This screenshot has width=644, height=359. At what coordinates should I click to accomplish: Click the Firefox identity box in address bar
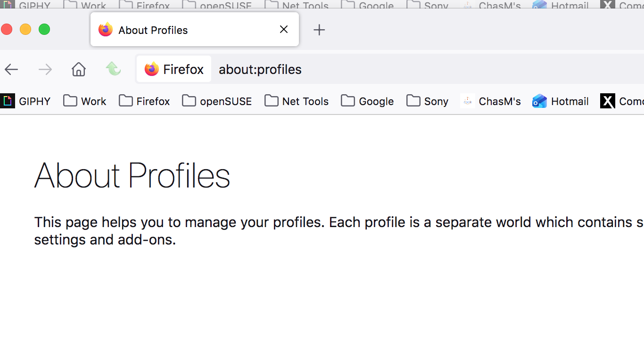174,69
